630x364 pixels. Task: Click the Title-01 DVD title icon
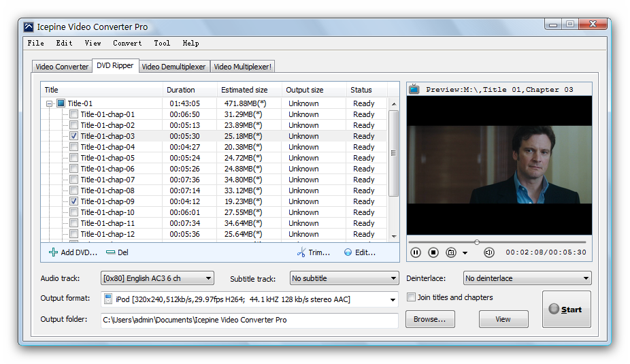click(x=61, y=103)
